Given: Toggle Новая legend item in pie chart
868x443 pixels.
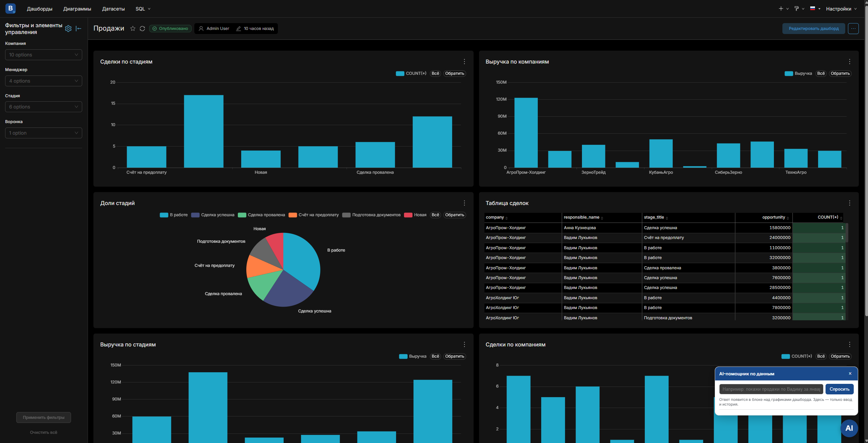Looking at the screenshot, I should pyautogui.click(x=415, y=215).
